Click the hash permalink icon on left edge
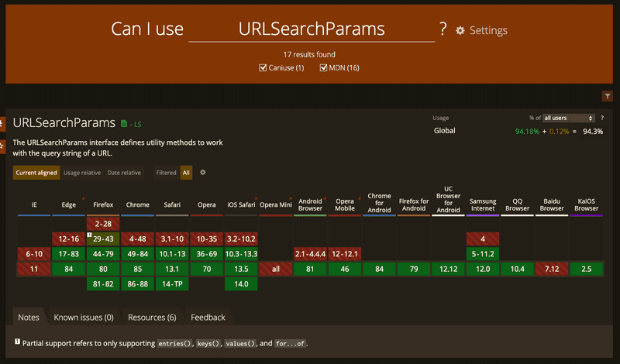Screen dimensions: 620x364 pyautogui.click(x=2, y=123)
